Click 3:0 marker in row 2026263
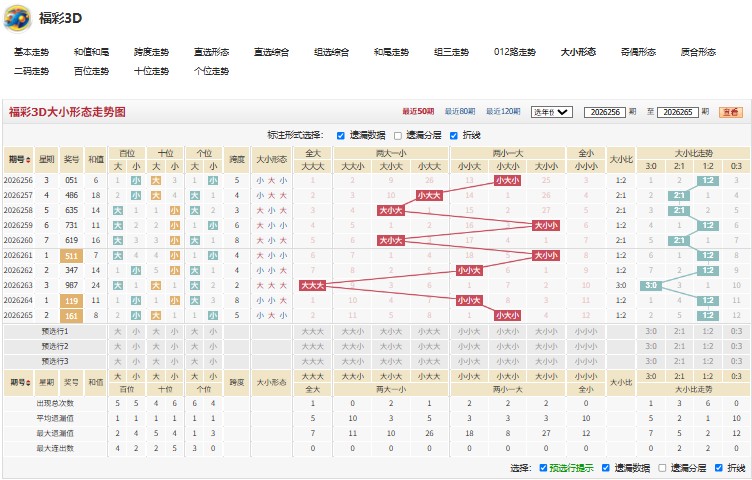 pos(651,286)
